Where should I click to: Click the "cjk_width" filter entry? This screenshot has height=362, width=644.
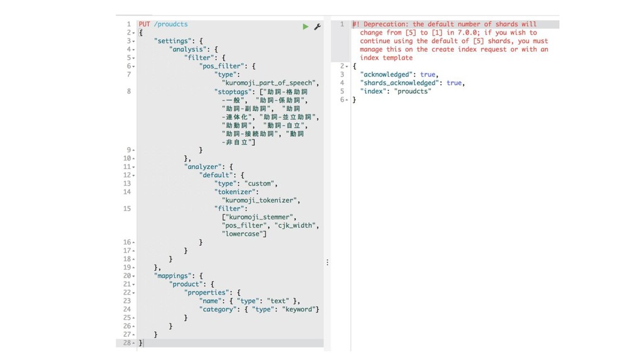coord(295,226)
